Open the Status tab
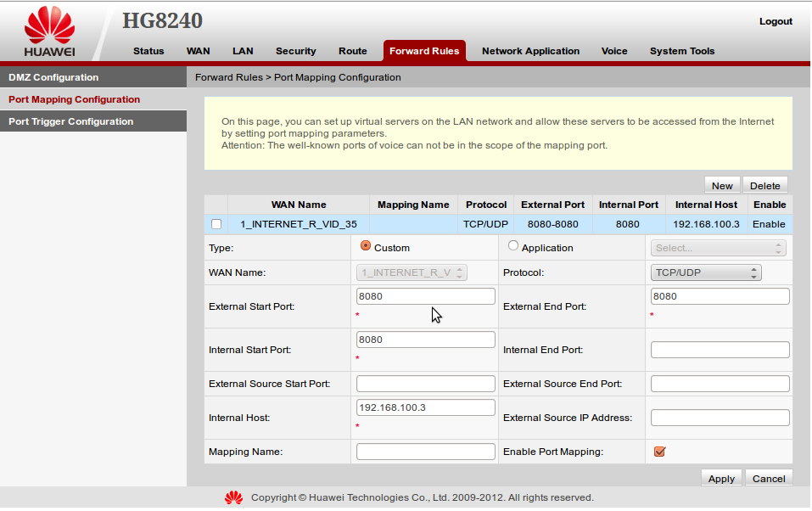The image size is (812, 511). point(148,51)
